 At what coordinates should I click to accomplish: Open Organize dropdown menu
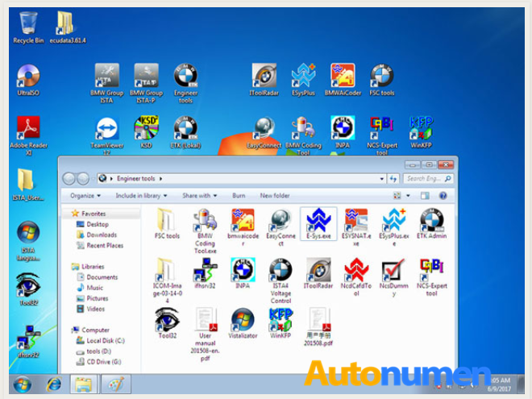[x=85, y=196]
